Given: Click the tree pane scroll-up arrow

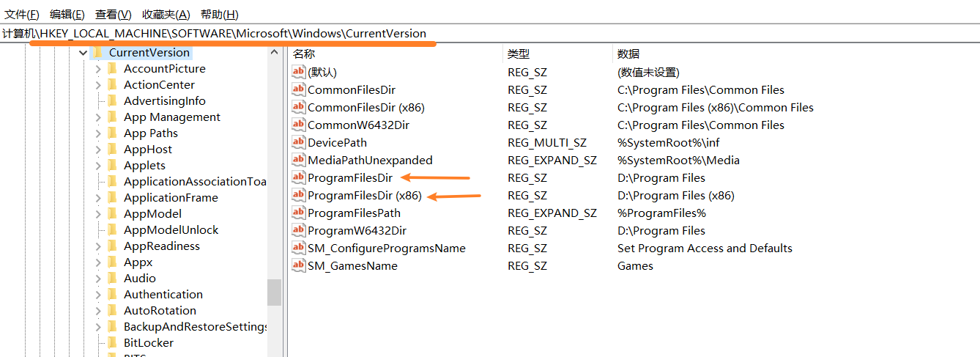Looking at the screenshot, I should [x=275, y=53].
